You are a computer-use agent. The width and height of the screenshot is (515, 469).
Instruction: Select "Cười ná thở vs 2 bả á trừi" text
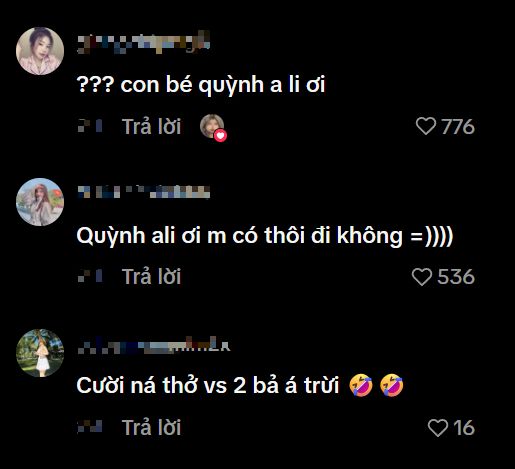pos(208,386)
